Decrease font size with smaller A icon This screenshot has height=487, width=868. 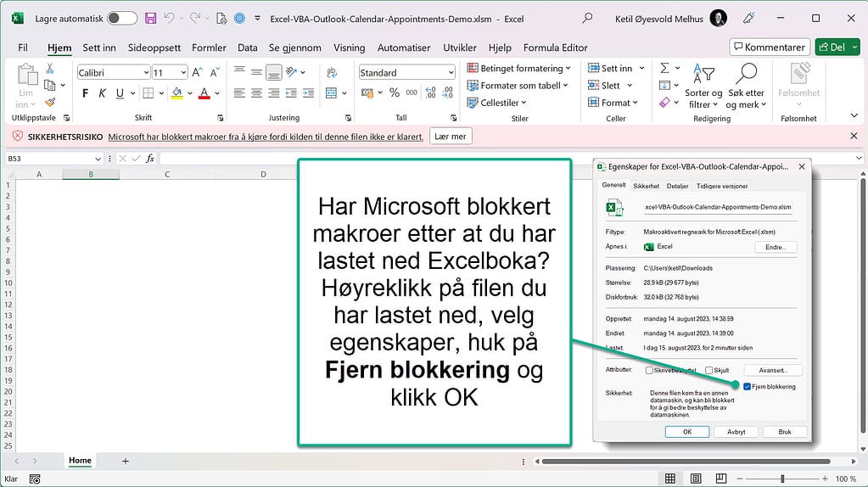(215, 72)
